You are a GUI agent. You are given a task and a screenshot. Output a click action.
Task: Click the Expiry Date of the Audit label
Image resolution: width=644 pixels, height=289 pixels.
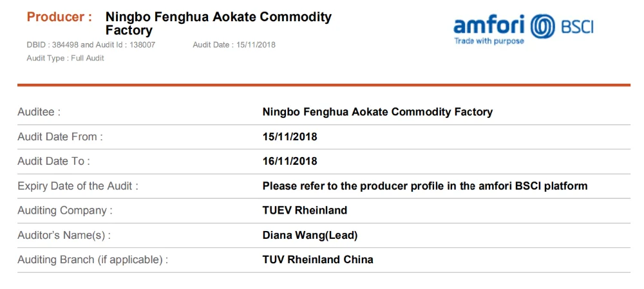point(78,186)
